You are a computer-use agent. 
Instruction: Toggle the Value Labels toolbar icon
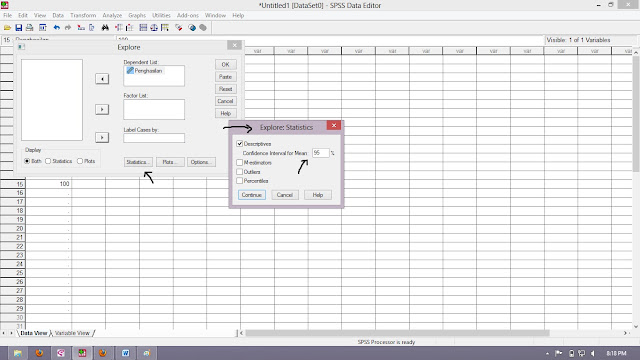pyautogui.click(x=179, y=28)
